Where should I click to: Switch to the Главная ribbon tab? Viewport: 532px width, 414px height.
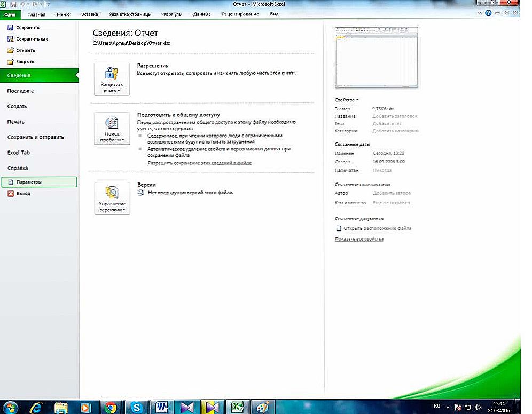pyautogui.click(x=37, y=14)
